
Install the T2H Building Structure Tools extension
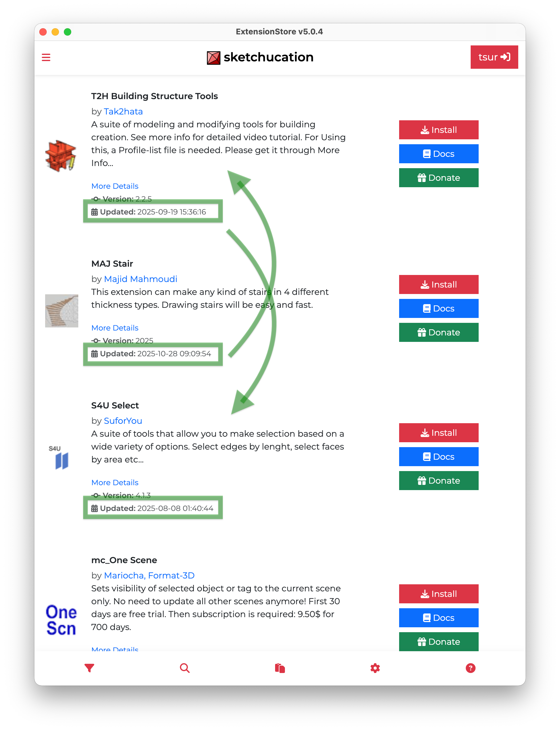tap(438, 130)
